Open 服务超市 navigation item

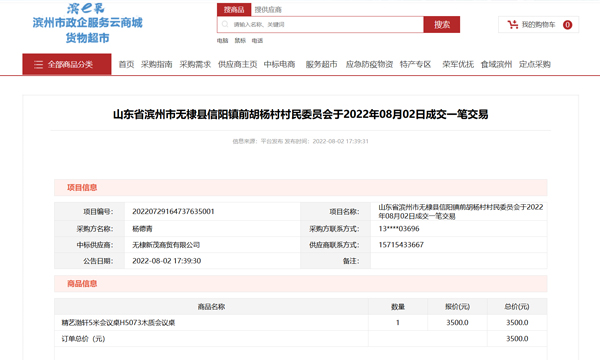(x=321, y=64)
